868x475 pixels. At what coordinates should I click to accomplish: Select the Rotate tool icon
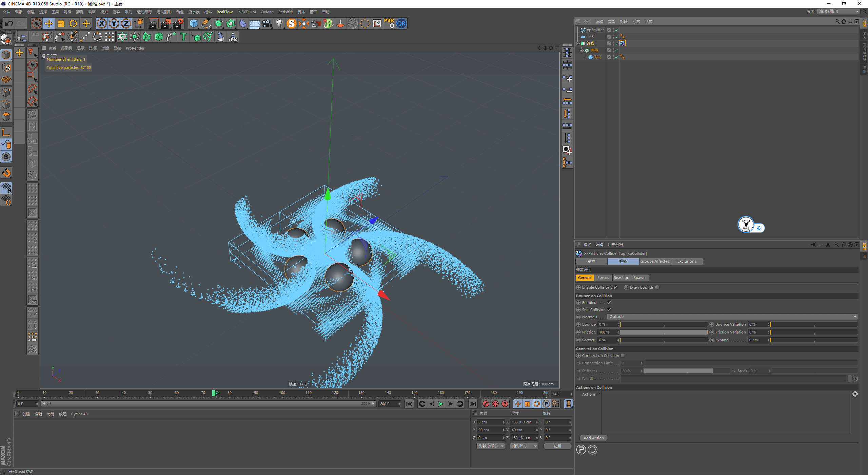73,24
